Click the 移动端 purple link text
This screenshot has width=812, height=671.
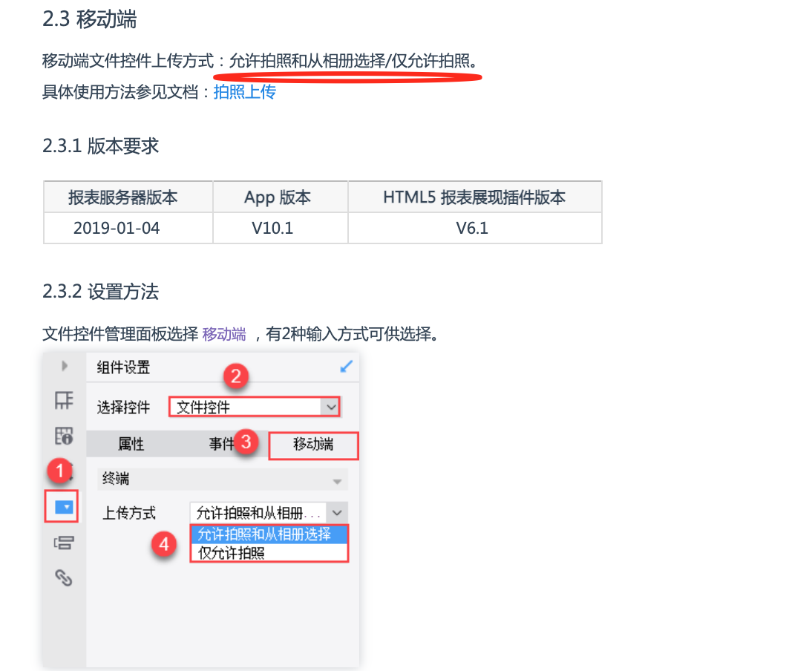pos(223,334)
